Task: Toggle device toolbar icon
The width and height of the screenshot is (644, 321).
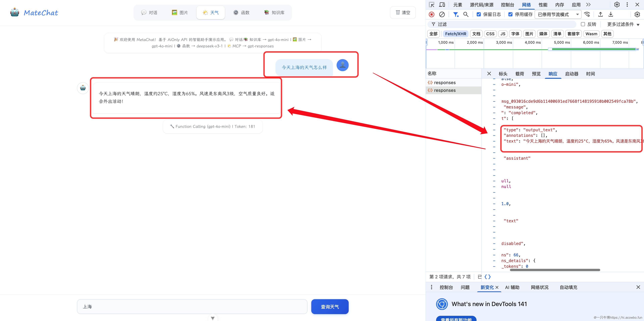Action: click(442, 5)
